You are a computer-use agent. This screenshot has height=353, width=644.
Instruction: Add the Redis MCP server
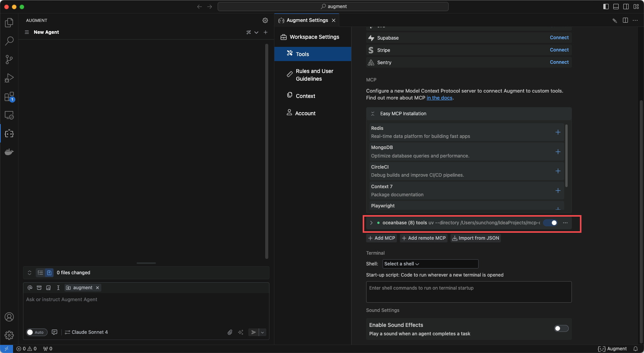(558, 132)
